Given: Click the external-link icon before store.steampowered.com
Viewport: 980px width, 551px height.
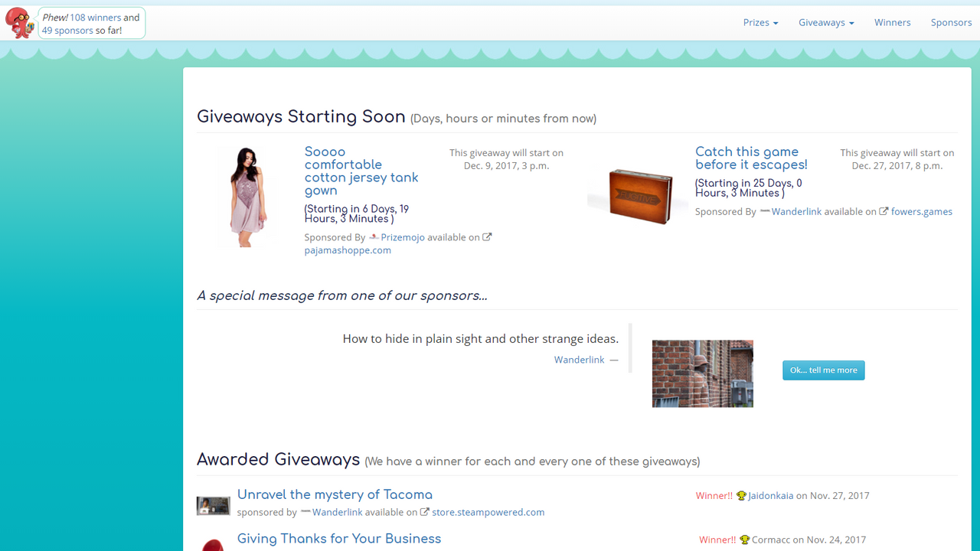Looking at the screenshot, I should coord(426,512).
